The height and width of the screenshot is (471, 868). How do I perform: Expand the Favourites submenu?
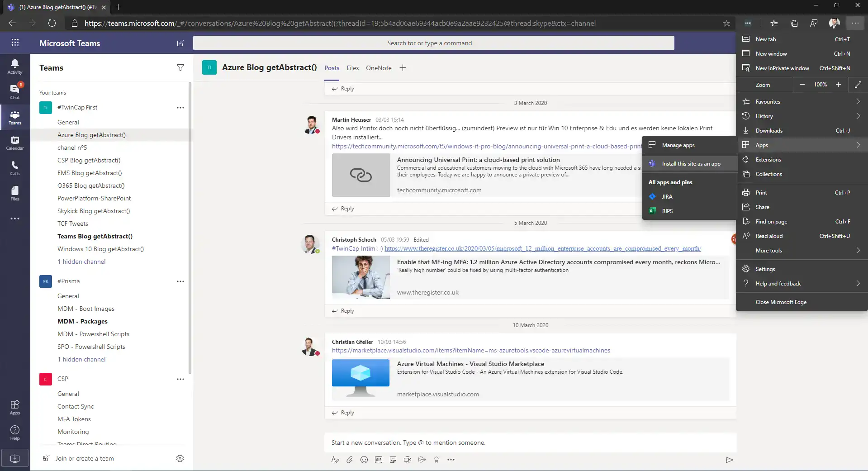(802, 102)
